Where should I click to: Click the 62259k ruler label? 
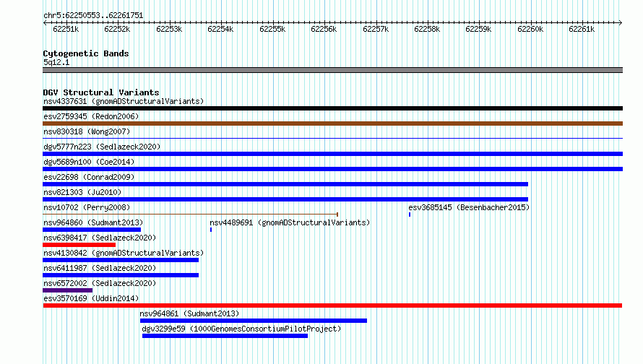click(478, 29)
